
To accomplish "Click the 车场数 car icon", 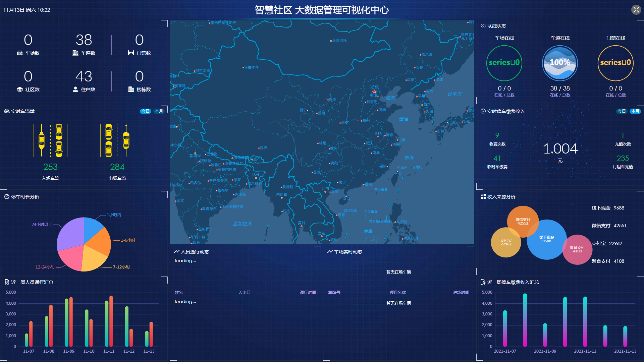I will (20, 52).
